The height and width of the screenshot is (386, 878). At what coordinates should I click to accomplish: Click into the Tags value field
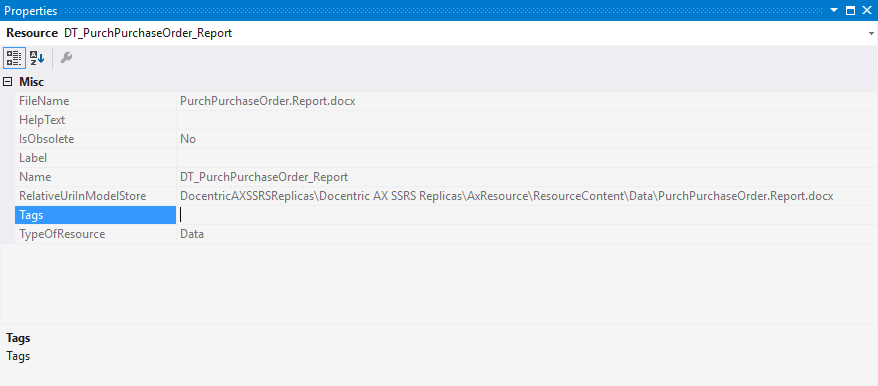[526, 215]
